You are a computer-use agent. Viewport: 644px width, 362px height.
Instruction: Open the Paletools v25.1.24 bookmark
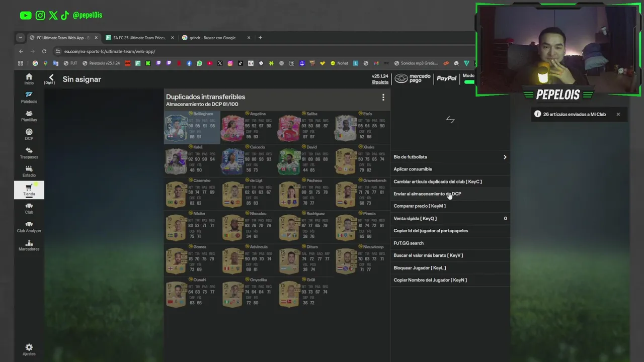[101, 63]
